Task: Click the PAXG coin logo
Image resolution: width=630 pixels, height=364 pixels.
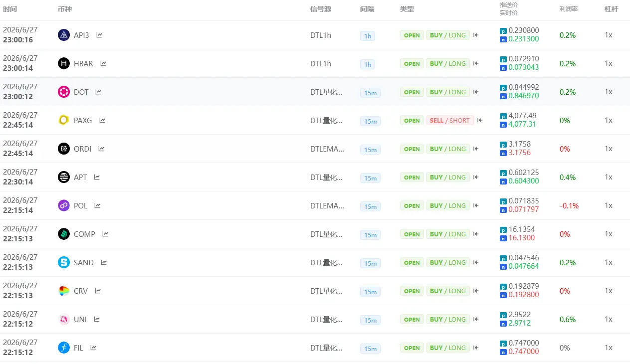Action: (64, 120)
